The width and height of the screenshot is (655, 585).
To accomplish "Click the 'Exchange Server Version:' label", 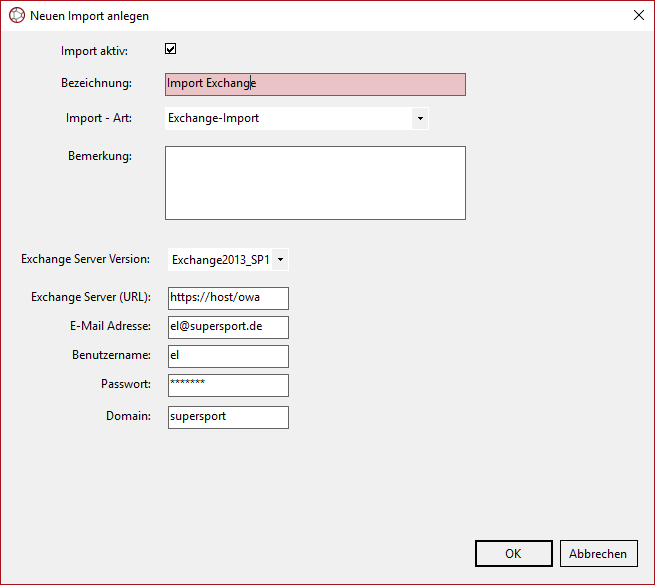I will (85, 259).
